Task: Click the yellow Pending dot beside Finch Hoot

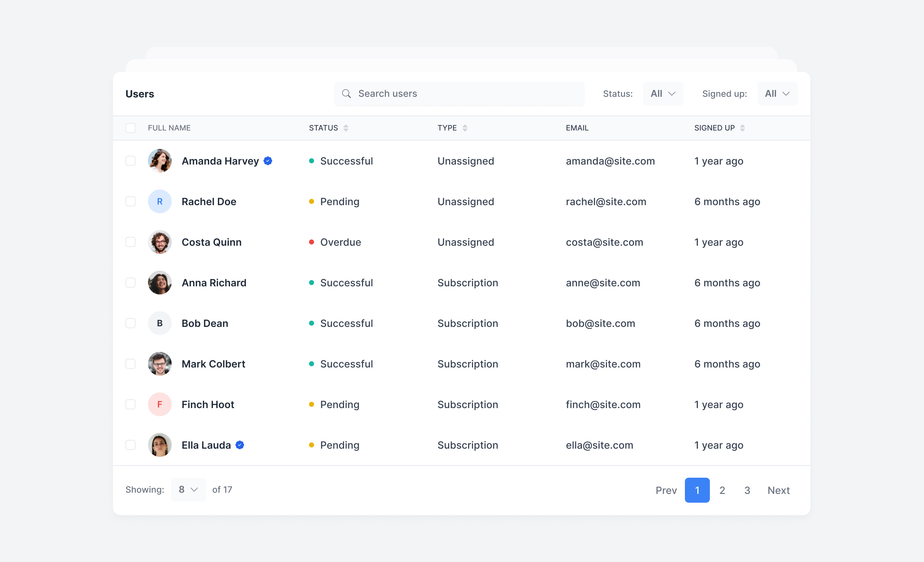Action: pos(312,404)
